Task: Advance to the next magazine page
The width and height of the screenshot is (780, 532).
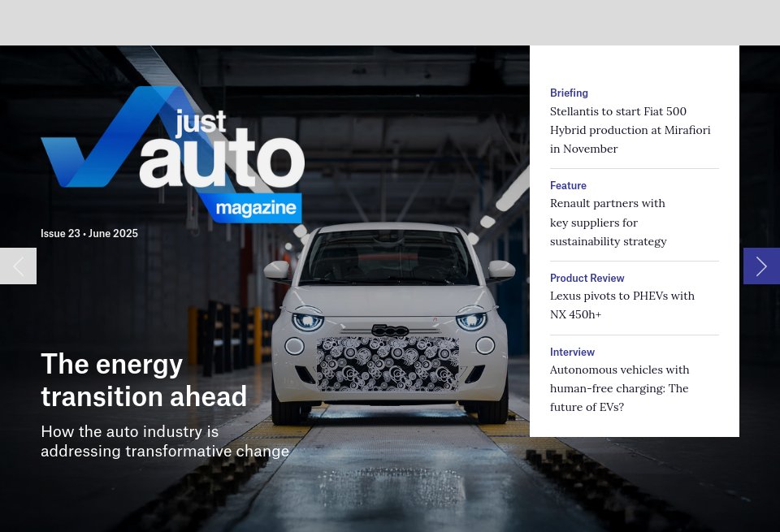Action: click(761, 266)
